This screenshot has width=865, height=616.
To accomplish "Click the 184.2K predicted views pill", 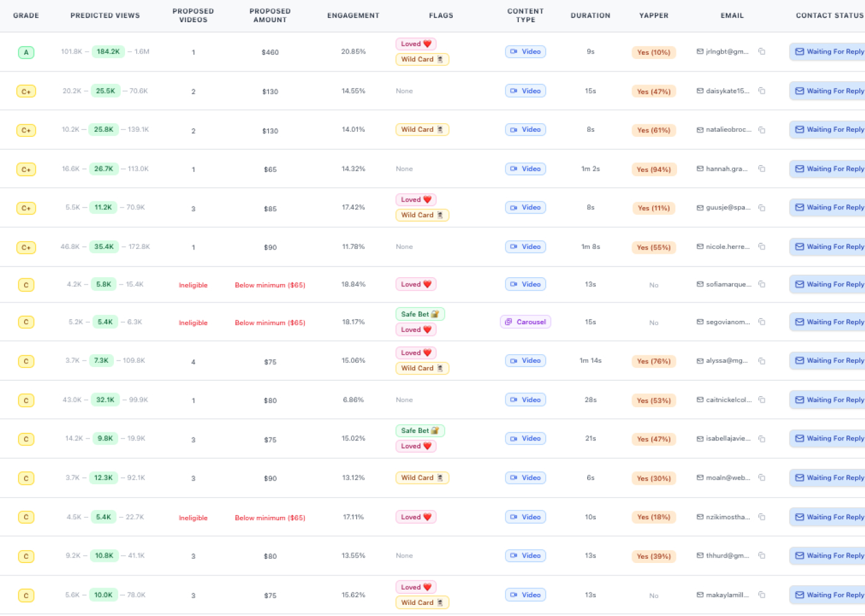I will pyautogui.click(x=108, y=52).
